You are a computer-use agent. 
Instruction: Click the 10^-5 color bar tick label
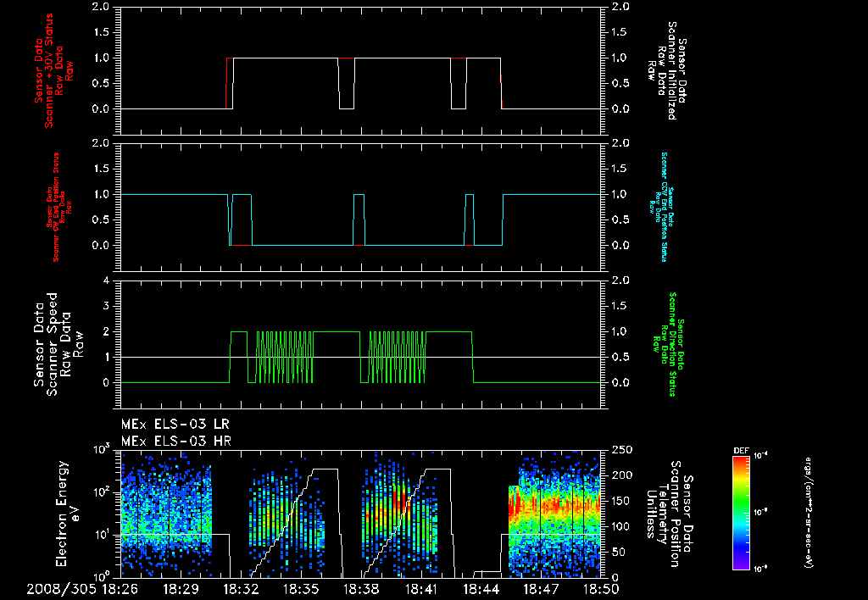tap(761, 513)
